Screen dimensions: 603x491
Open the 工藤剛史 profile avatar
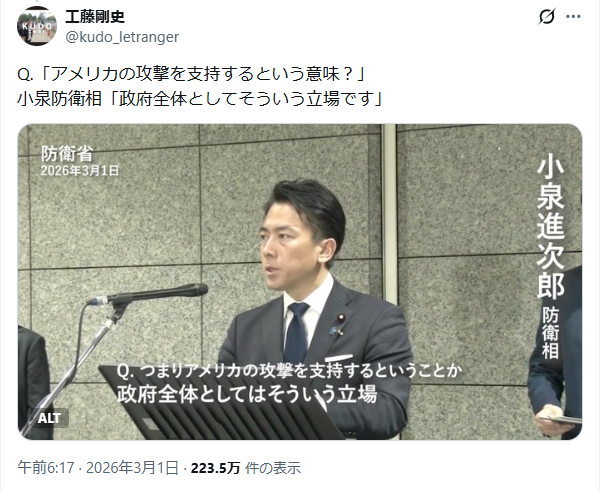click(37, 26)
